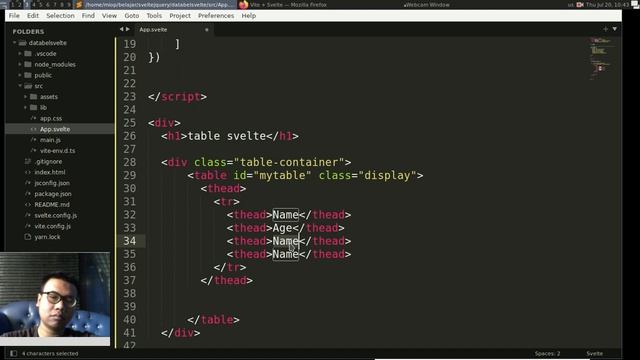Expand the public folder
The width and height of the screenshot is (640, 360).
20,75
